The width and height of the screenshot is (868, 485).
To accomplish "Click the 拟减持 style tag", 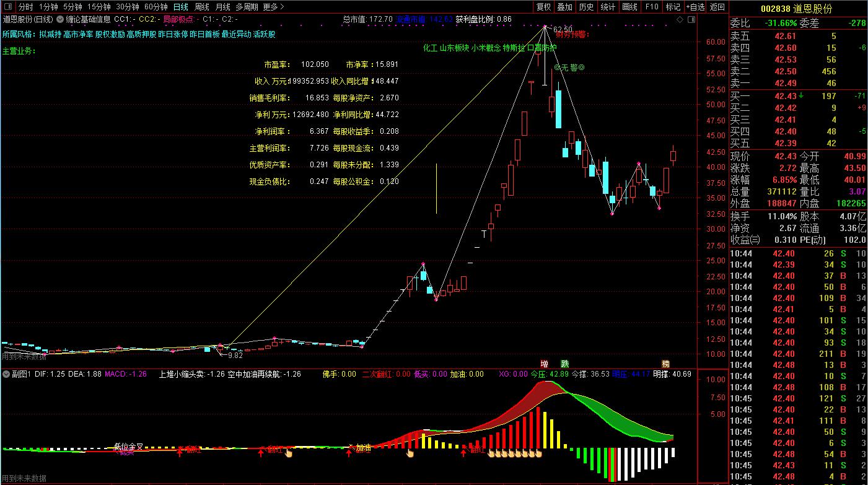I will [x=50, y=34].
